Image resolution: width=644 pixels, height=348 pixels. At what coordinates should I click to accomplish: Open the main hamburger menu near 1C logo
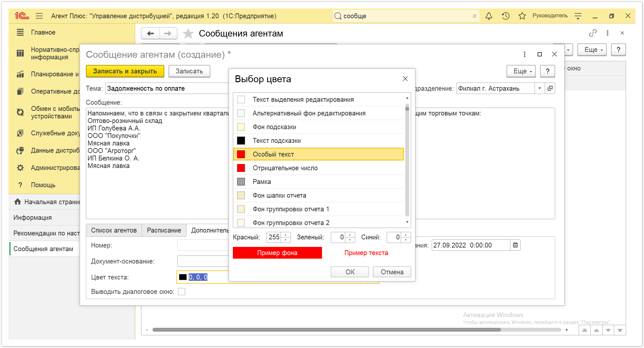(39, 16)
